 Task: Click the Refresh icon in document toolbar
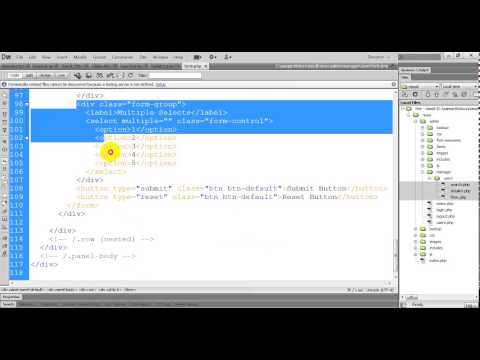pos(130,76)
